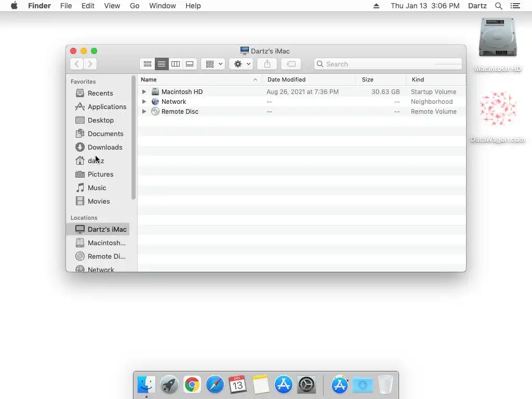Switch to column view in Finder toolbar
The height and width of the screenshot is (399, 532).
click(176, 64)
